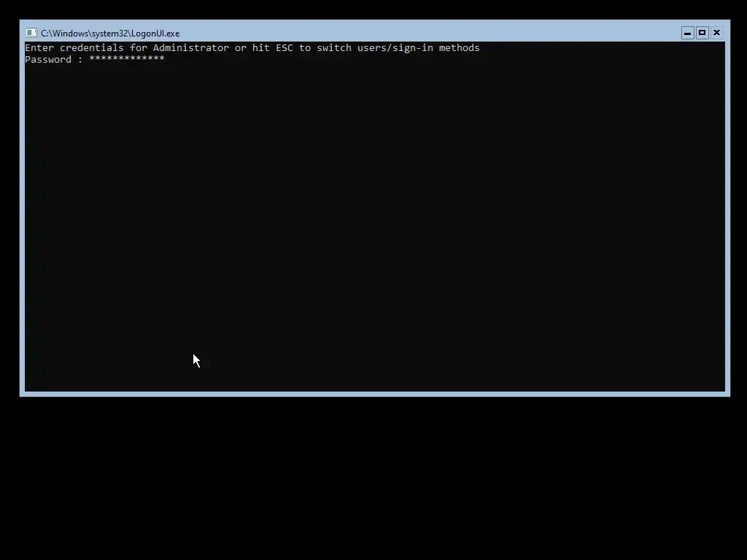Viewport: 747px width, 560px height.
Task: Click the masked password asterisks
Action: [127, 59]
